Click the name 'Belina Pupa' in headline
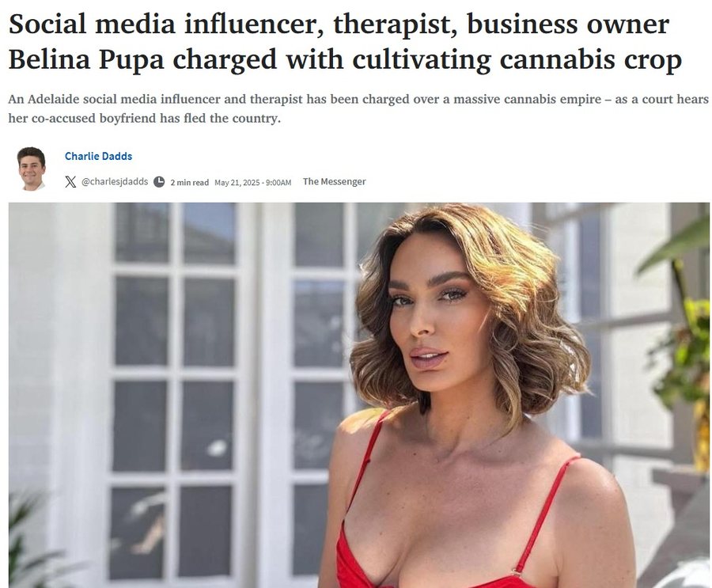This screenshot has width=712, height=588. coord(86,59)
